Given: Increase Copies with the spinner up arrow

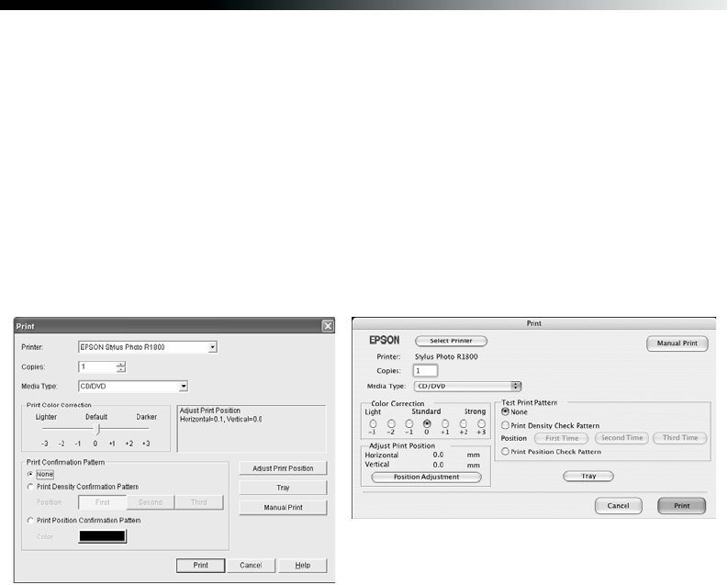Looking at the screenshot, I should [121, 364].
